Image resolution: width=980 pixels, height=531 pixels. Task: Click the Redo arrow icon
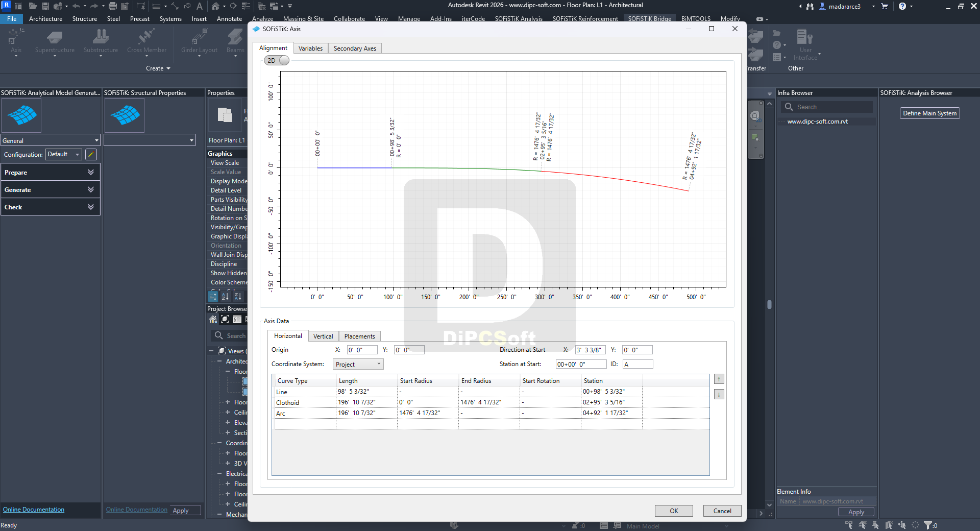pos(94,6)
